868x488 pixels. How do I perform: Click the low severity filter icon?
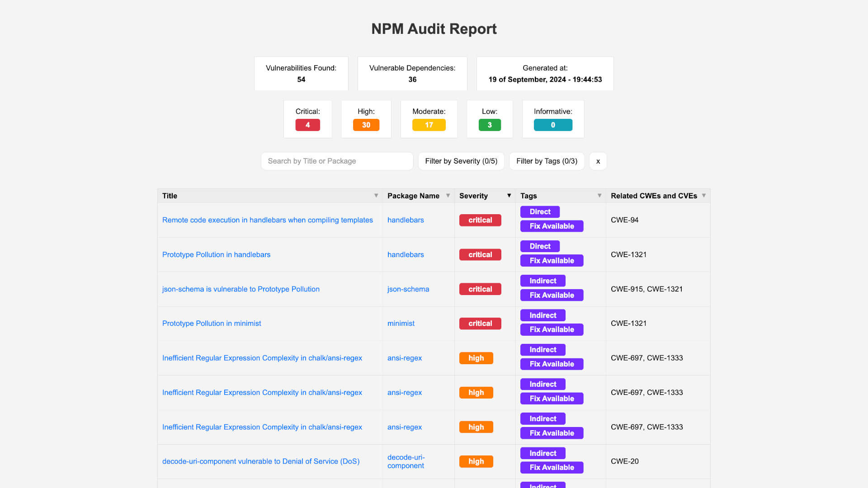coord(490,125)
